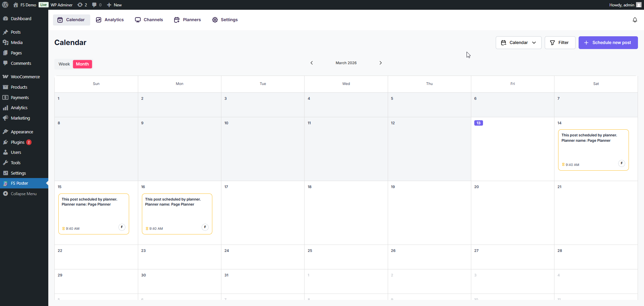Viewport: 644px width, 306px height.
Task: Click the comments bubble in admin bar
Action: coord(97,5)
